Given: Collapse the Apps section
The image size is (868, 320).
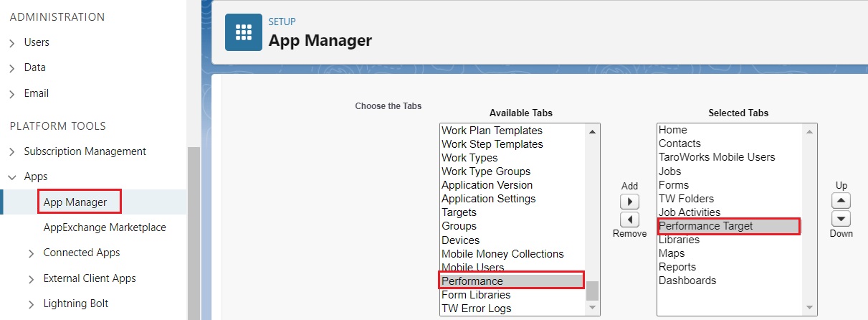Looking at the screenshot, I should tap(12, 177).
